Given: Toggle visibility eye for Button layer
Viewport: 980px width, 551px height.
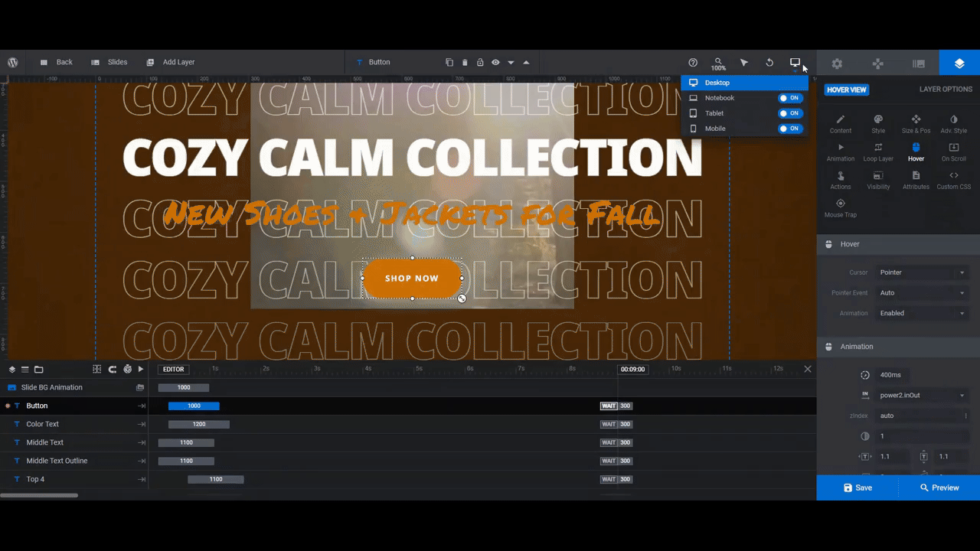Looking at the screenshot, I should pyautogui.click(x=495, y=62).
